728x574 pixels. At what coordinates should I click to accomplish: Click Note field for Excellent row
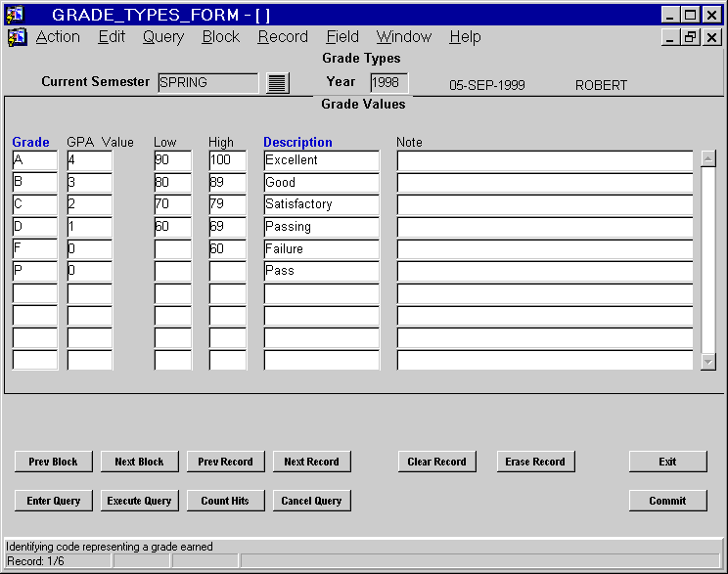(545, 160)
